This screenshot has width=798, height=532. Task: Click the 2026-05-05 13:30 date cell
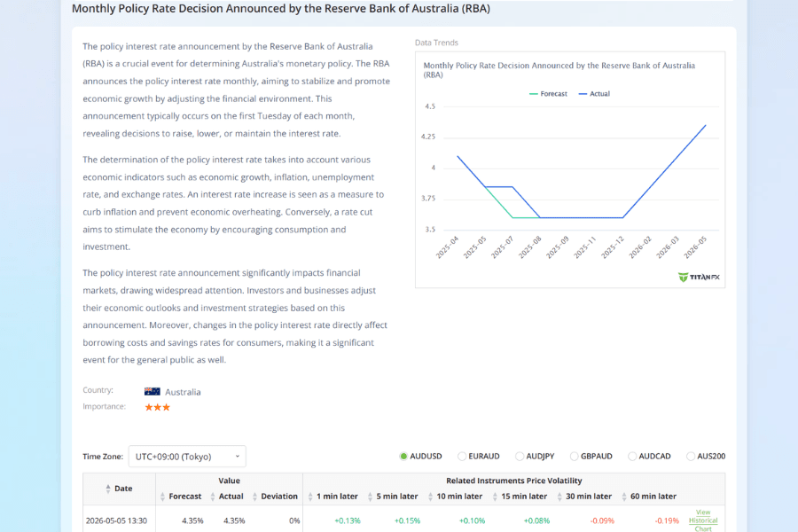[x=116, y=520]
